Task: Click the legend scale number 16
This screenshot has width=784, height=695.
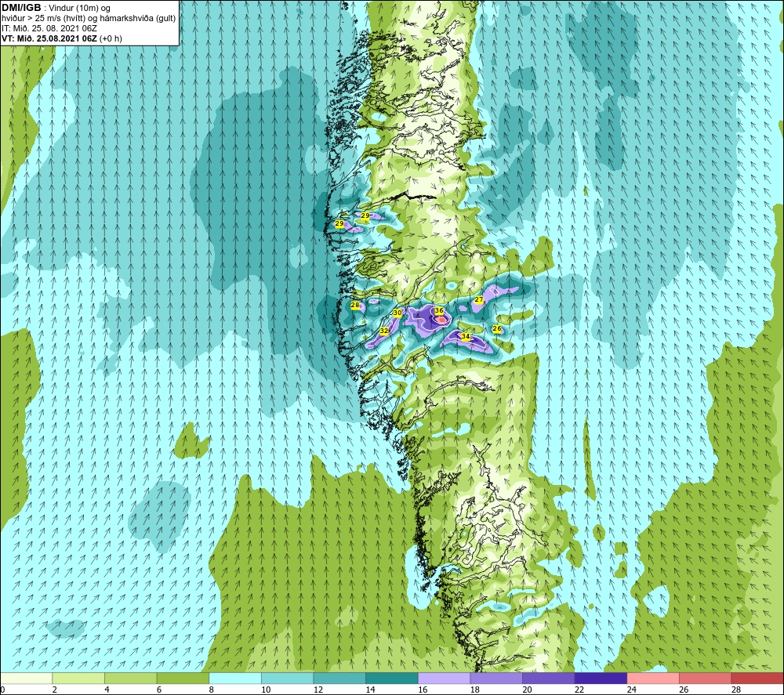Action: point(423,690)
